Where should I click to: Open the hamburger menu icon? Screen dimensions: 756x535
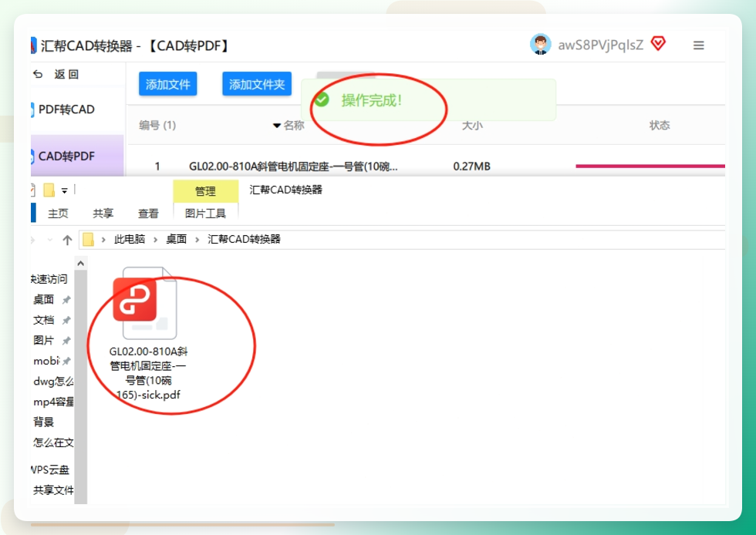pos(699,45)
